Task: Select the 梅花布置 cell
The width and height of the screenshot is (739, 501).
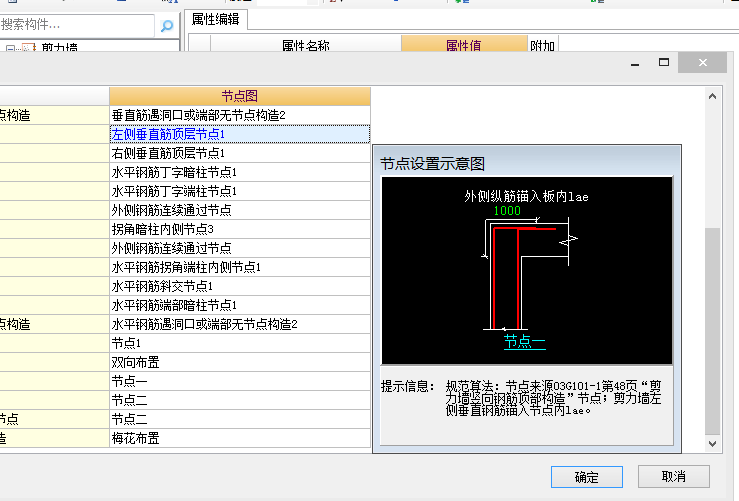Action: [x=240, y=438]
